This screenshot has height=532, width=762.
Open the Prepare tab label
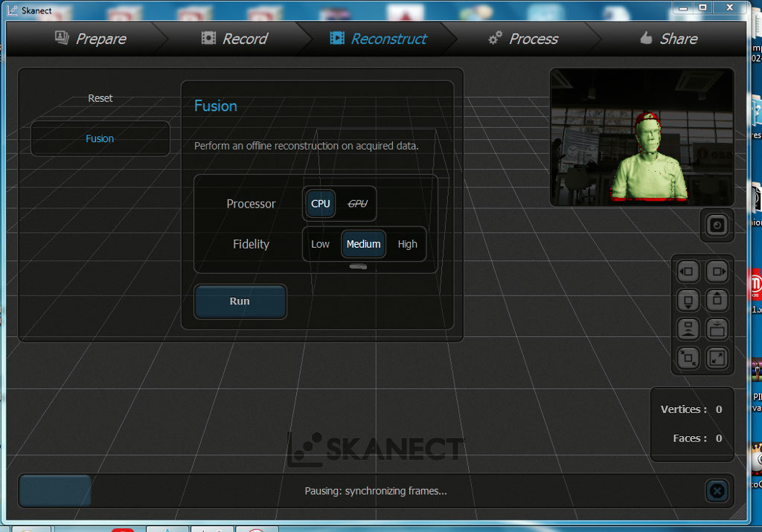pyautogui.click(x=101, y=39)
